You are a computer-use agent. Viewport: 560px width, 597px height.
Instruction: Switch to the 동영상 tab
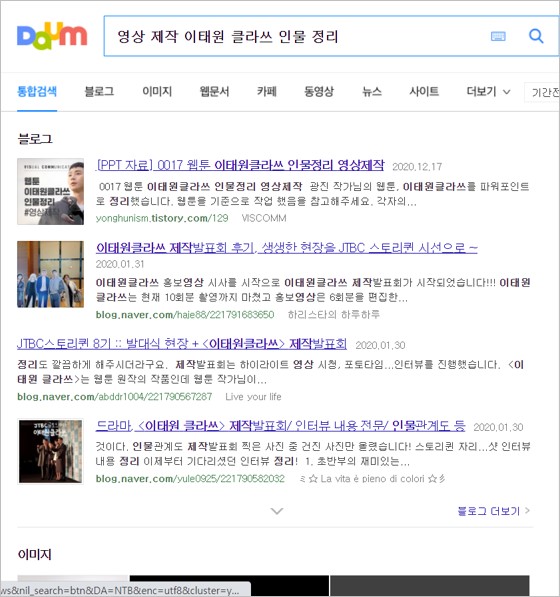pos(319,91)
